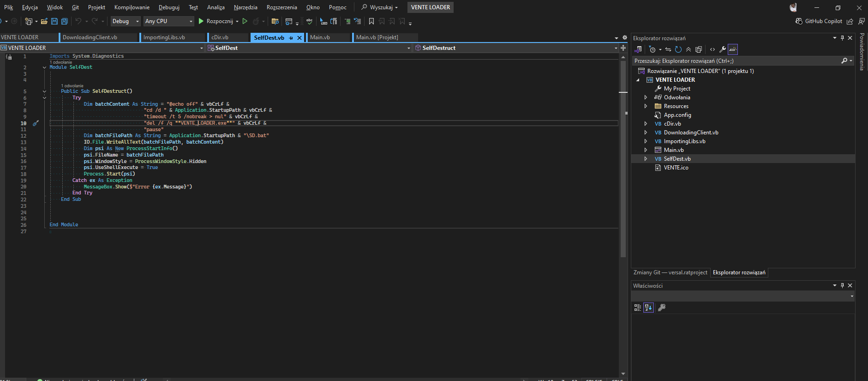Click the spell checker abc icon
This screenshot has width=868, height=381.
(309, 21)
